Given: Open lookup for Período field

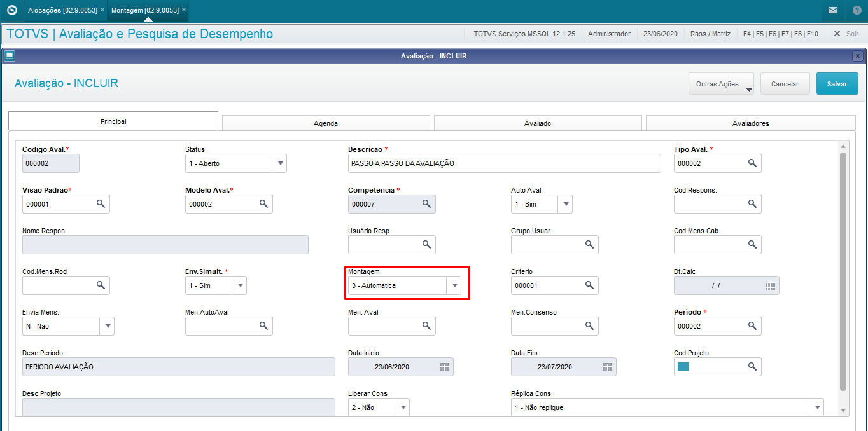Looking at the screenshot, I should 752,326.
